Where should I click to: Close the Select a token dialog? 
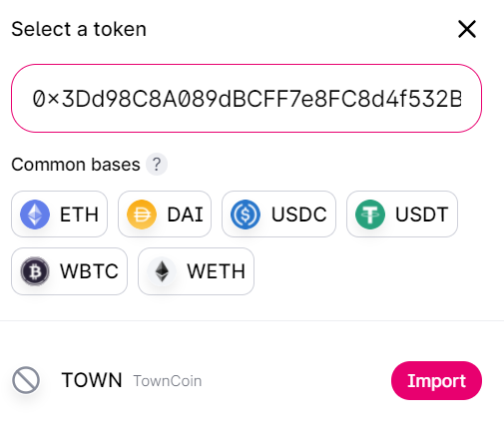coord(467,29)
